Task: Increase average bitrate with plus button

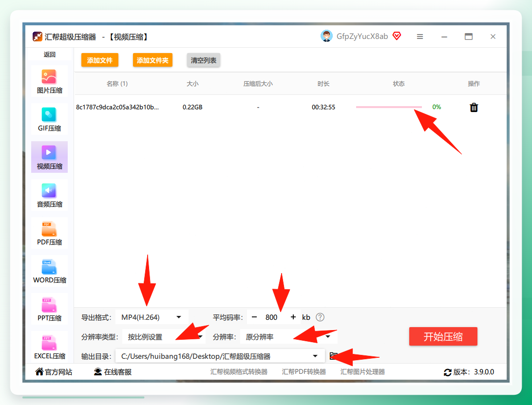Action: (293, 317)
